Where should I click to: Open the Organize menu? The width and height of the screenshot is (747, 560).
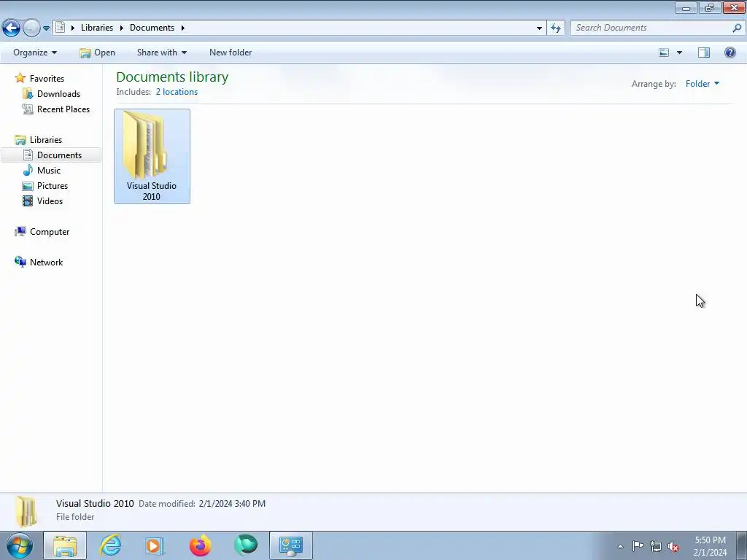tap(35, 52)
